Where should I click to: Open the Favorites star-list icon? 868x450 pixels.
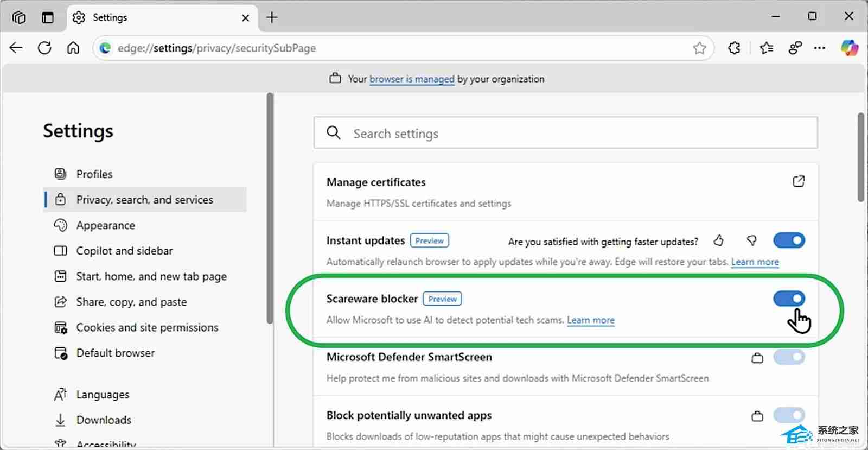tap(767, 48)
